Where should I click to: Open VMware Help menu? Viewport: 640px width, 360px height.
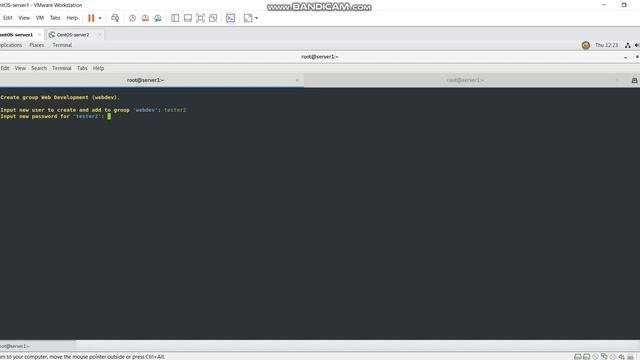72,18
